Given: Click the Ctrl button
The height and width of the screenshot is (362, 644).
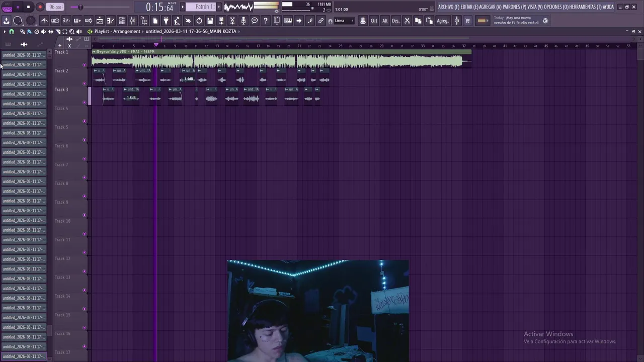Looking at the screenshot, I should pos(374,21).
